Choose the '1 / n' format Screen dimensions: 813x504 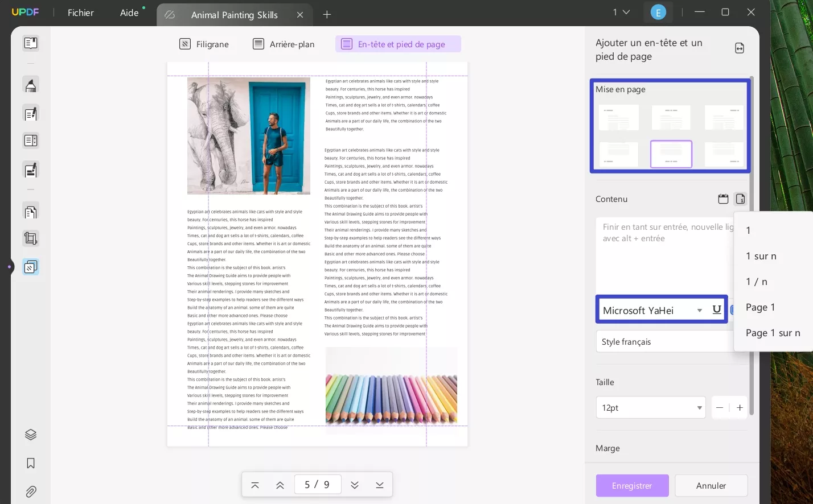click(757, 282)
